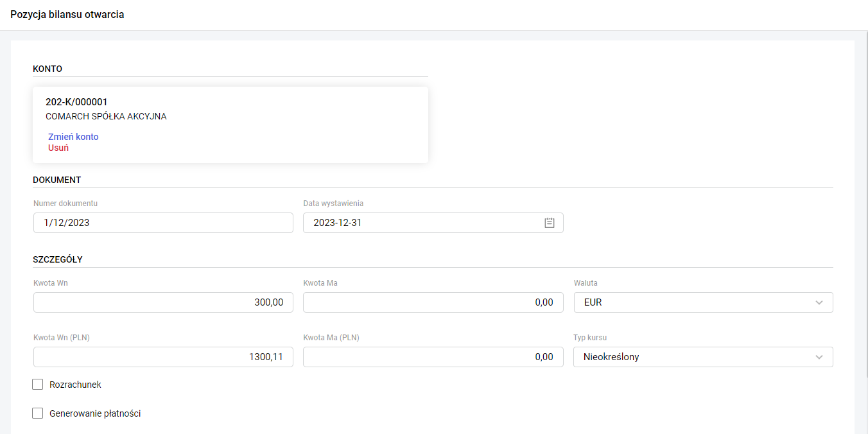Click the Waluta dropdown chevron arrow
Image resolution: width=868 pixels, height=434 pixels.
click(x=819, y=302)
